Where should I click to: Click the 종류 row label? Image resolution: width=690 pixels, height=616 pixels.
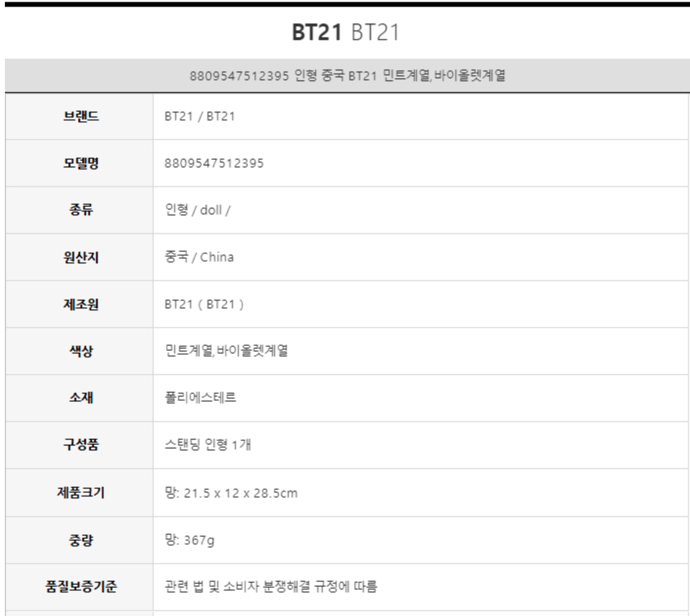[81, 210]
